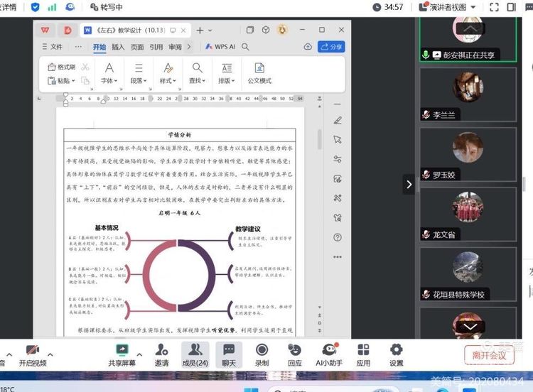
Task: Click the three dots menu beside 文件
Action: click(x=78, y=47)
